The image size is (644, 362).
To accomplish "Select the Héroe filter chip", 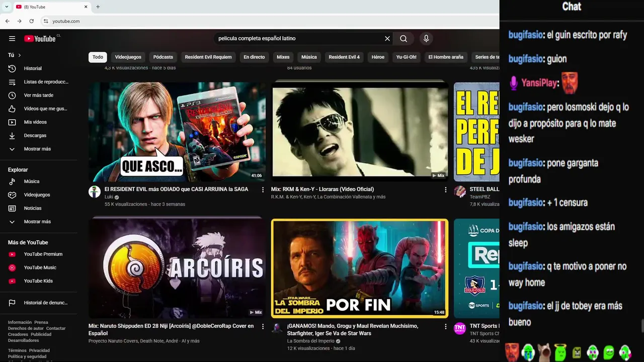I will (x=378, y=57).
